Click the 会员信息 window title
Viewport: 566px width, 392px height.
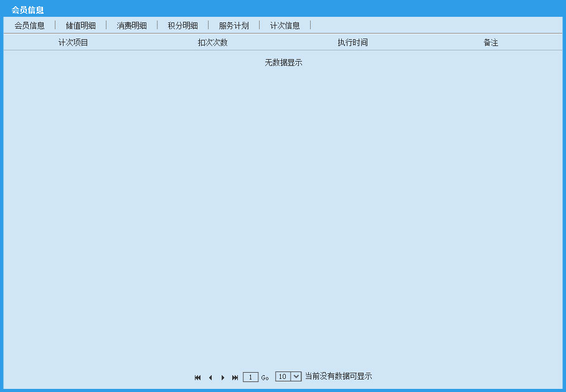click(x=27, y=10)
